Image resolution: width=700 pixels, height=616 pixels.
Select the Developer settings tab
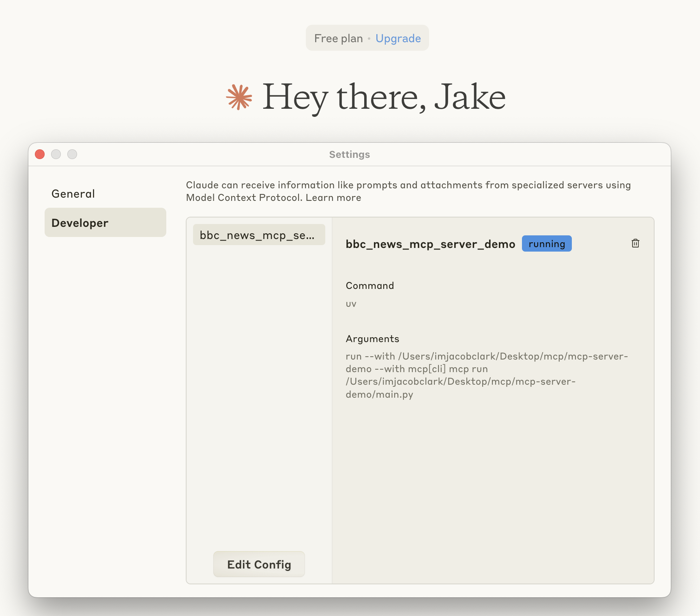pos(105,223)
